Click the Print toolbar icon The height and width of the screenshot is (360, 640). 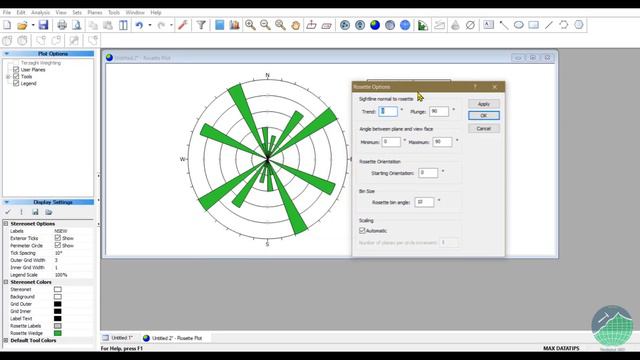click(62, 25)
